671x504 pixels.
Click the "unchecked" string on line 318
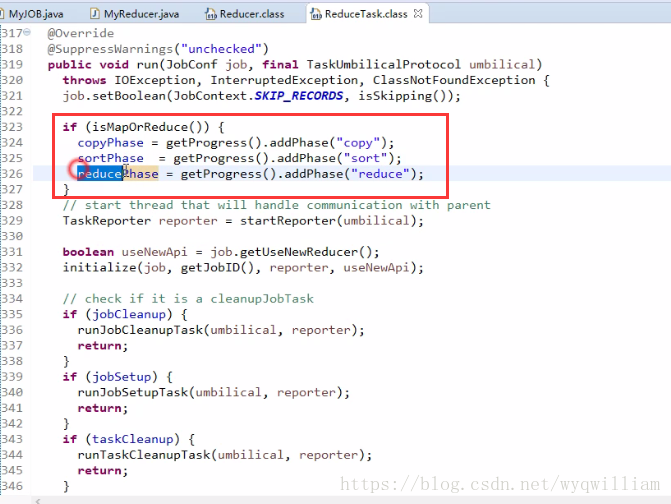point(221,49)
